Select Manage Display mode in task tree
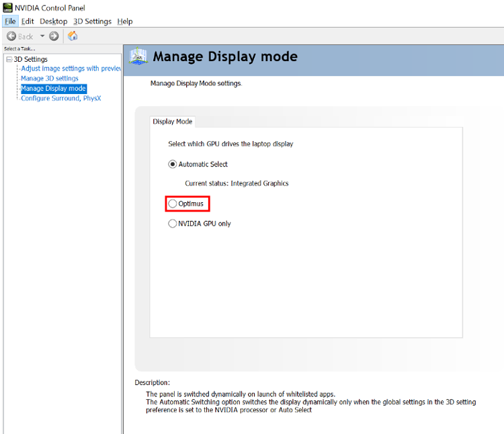This screenshot has height=434, width=504. 53,89
